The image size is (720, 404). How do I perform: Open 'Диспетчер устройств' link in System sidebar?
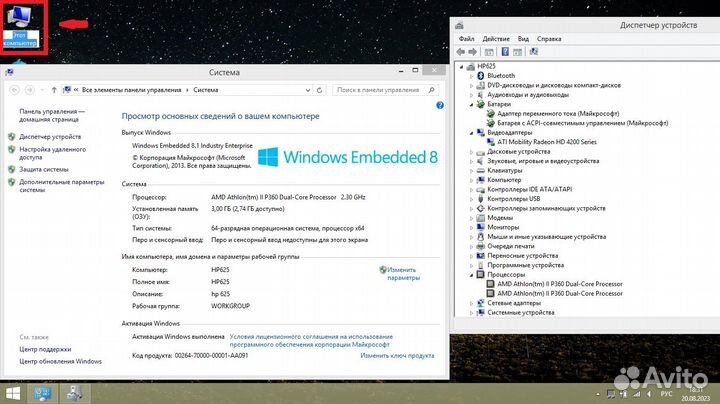pyautogui.click(x=50, y=137)
